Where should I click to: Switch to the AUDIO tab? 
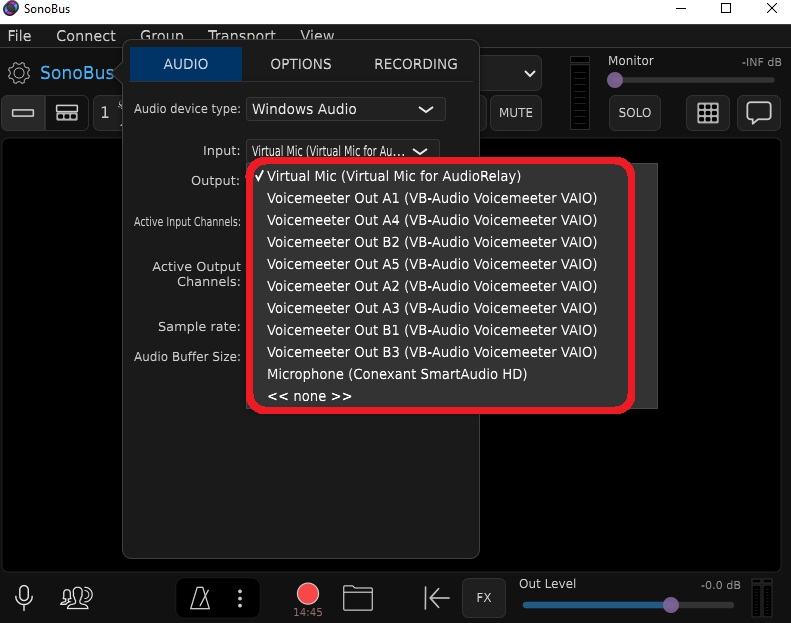[186, 64]
